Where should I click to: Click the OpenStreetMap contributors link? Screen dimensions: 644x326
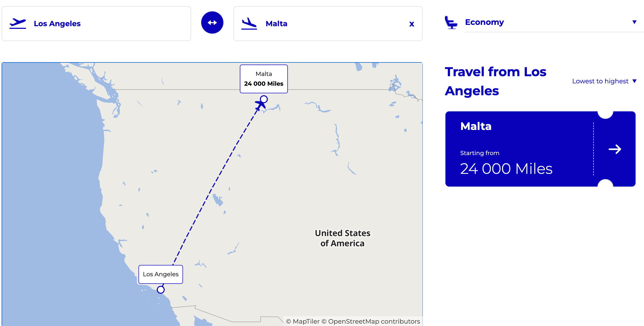371,321
